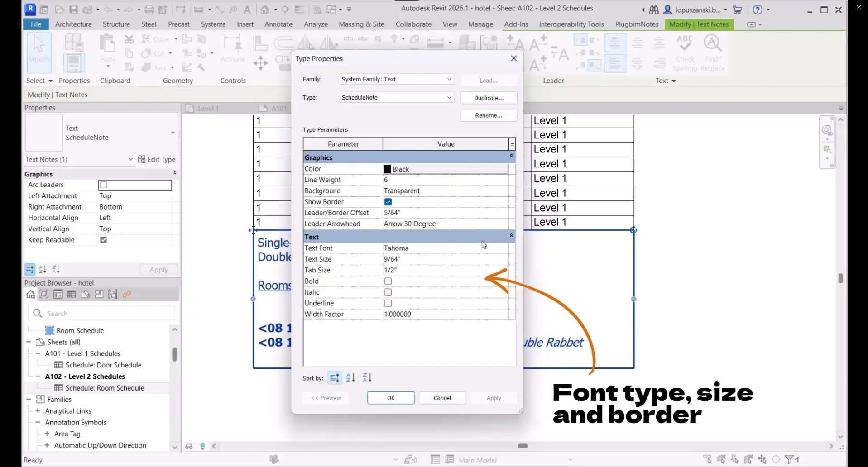Click the Text Size value 9/64"
Screen dimensions: 868x467
point(446,259)
